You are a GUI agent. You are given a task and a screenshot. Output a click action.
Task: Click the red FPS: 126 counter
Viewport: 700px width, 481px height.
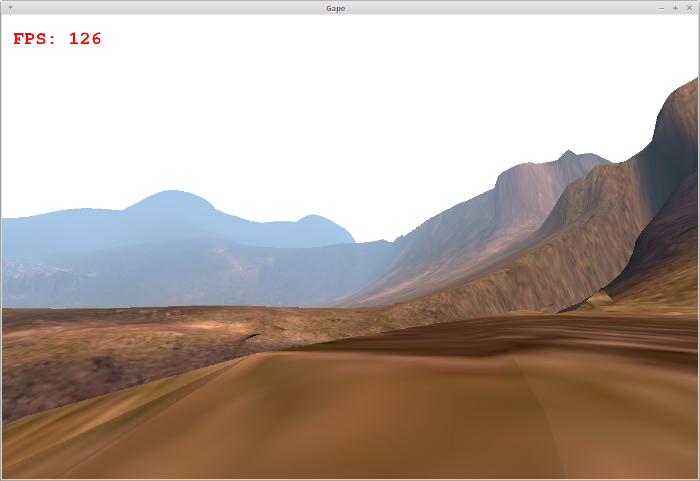(57, 39)
